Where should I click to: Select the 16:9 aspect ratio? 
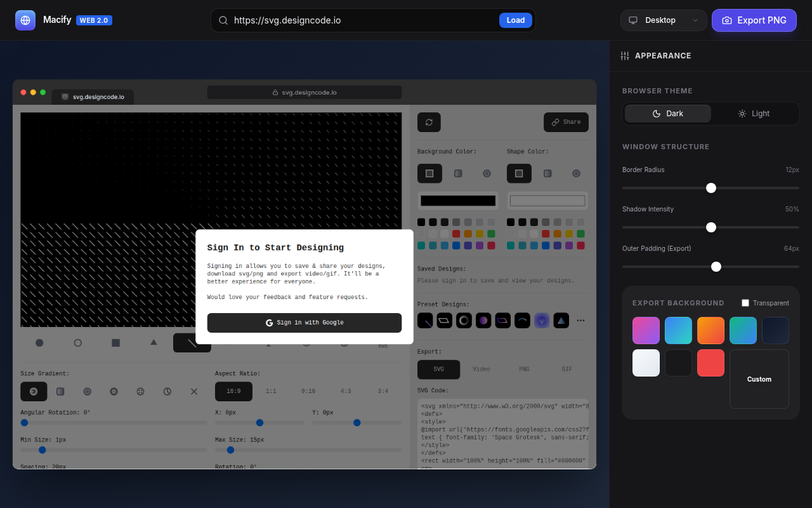pyautogui.click(x=233, y=391)
